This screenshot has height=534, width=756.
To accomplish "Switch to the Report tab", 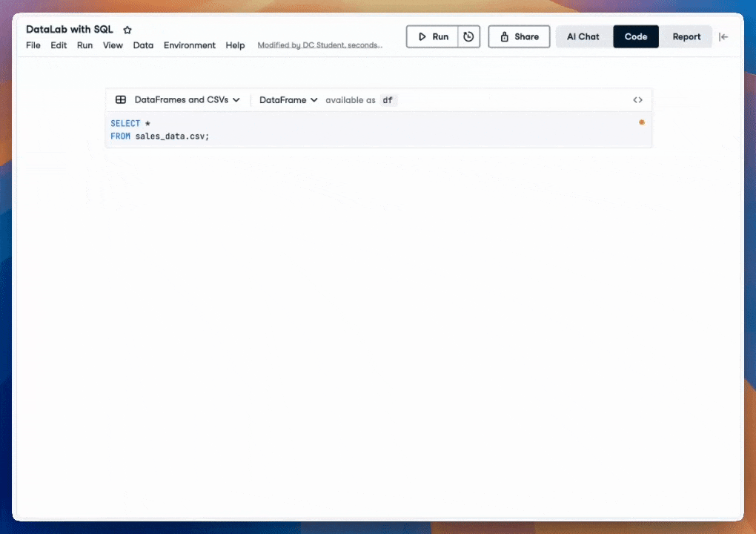I will pos(686,36).
